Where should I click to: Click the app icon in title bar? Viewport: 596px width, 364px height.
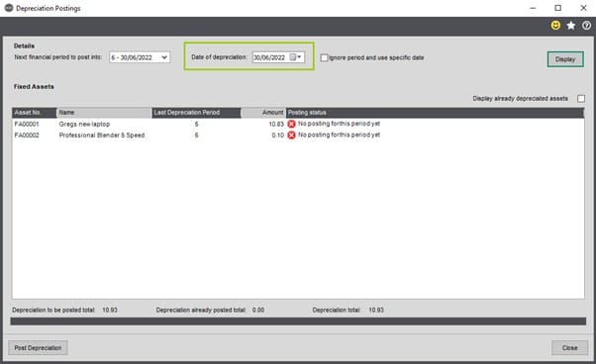[x=8, y=8]
